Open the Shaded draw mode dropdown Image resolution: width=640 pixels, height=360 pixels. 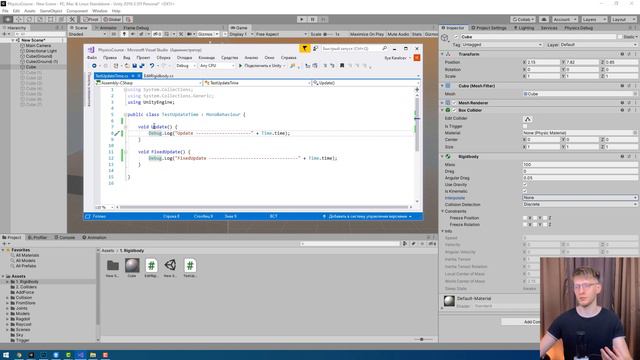coord(87,34)
